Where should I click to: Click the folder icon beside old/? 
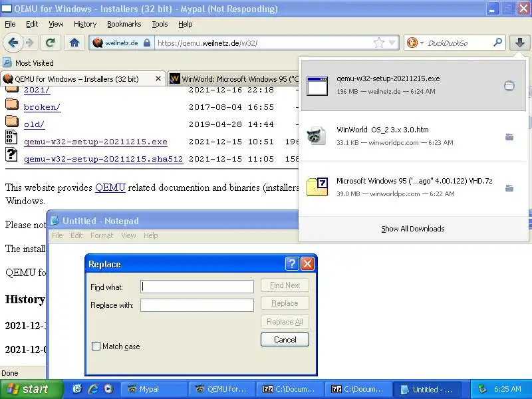12,121
